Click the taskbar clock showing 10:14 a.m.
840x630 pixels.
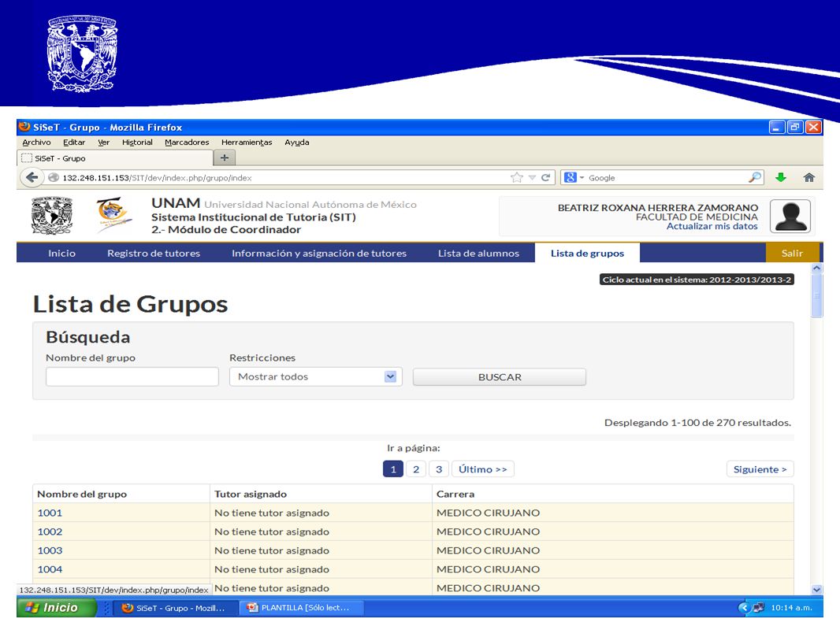tap(791, 607)
